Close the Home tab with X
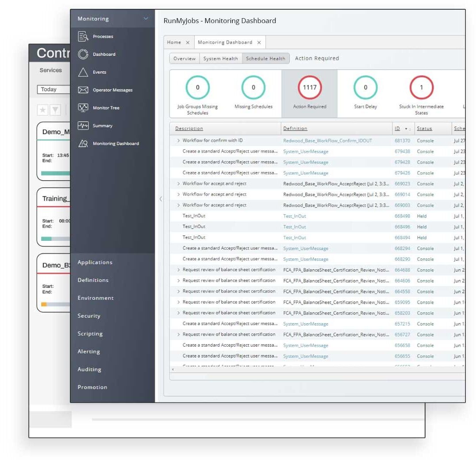Viewport: 476px width, 460px height. click(188, 43)
